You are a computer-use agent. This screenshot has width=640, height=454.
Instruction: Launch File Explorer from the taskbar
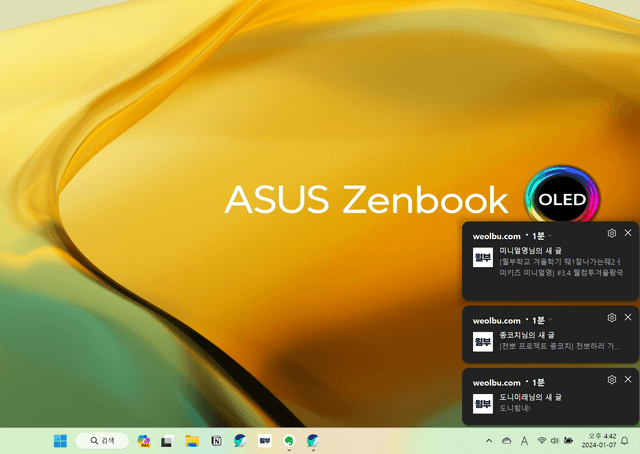[192, 441]
